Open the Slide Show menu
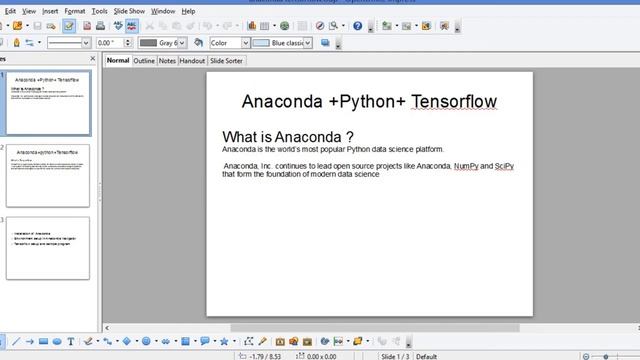Image resolution: width=640 pixels, height=360 pixels. pos(129,11)
